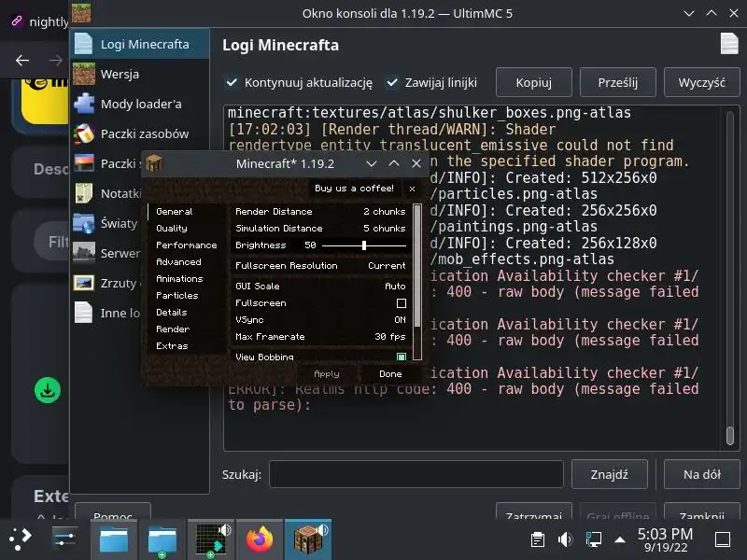747x560 pixels.
Task: Click the Minecraft settings list scrollbar
Action: pyautogui.click(x=417, y=282)
